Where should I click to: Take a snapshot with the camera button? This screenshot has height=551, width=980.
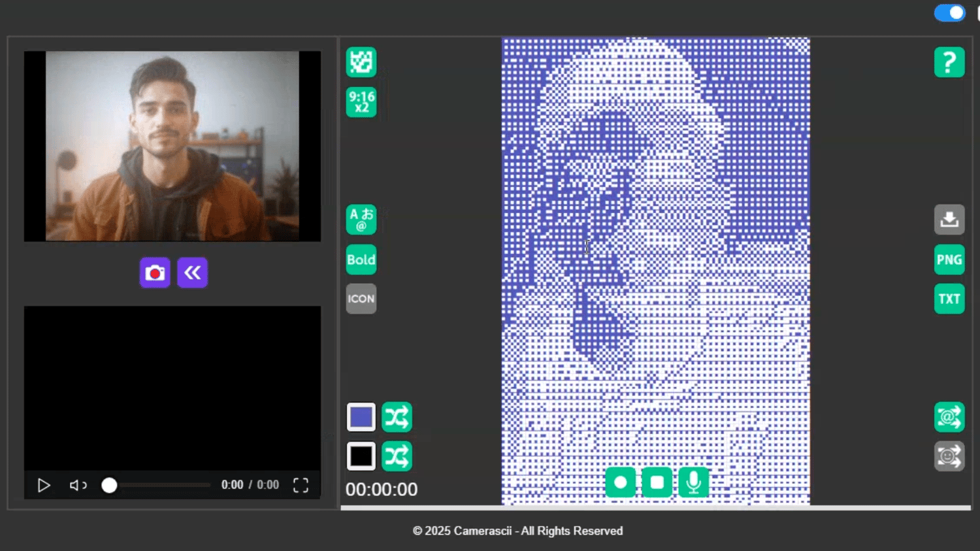coord(155,273)
